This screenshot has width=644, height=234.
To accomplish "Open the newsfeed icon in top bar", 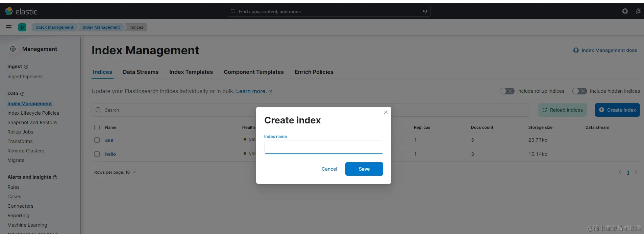I will [638, 11].
